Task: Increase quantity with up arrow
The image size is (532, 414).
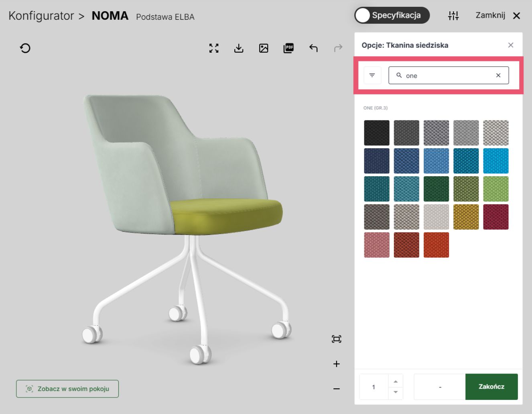Action: click(x=396, y=381)
